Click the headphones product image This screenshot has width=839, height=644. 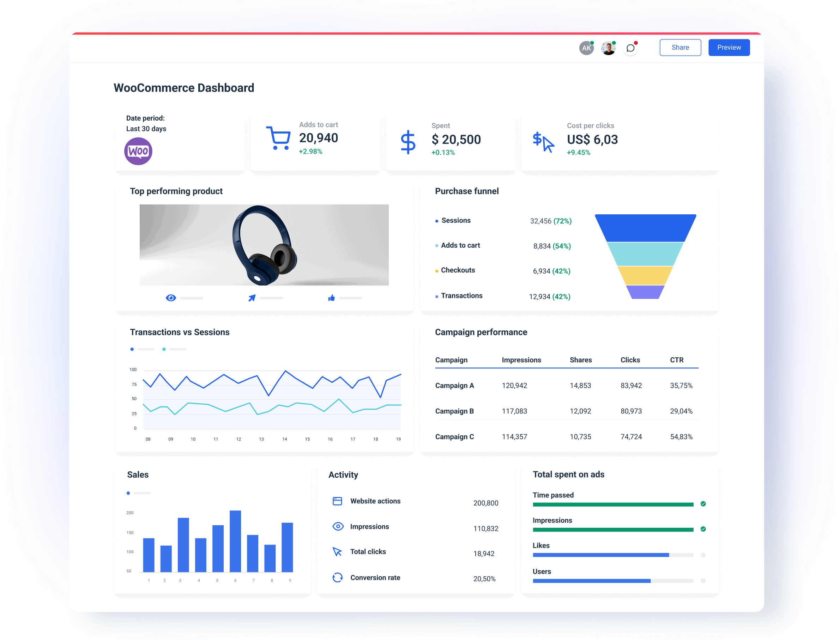click(264, 245)
